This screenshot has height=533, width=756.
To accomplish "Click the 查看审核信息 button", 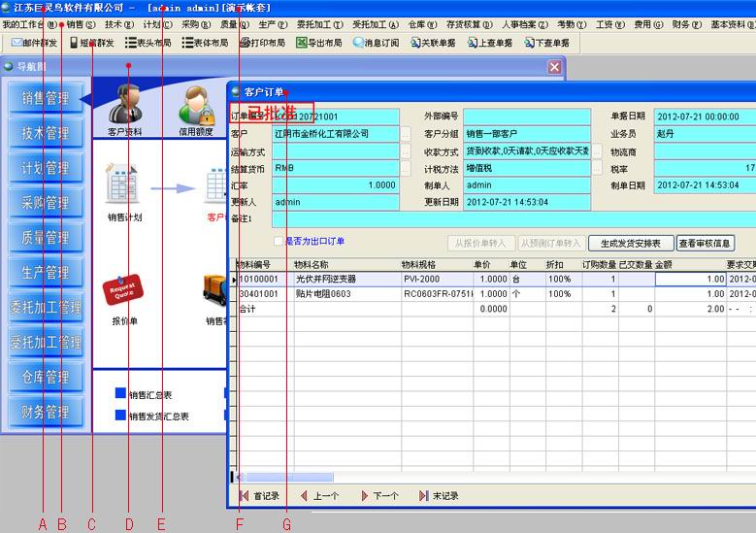I will point(706,244).
